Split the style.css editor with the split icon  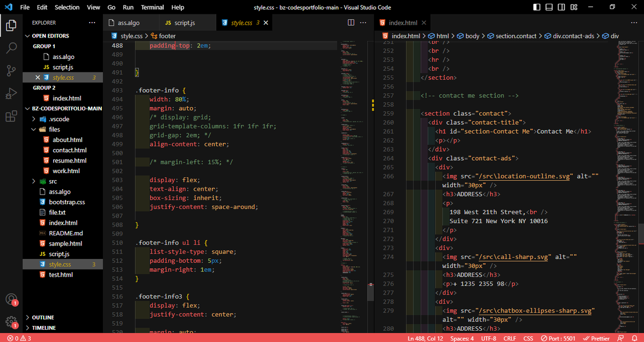click(x=351, y=23)
